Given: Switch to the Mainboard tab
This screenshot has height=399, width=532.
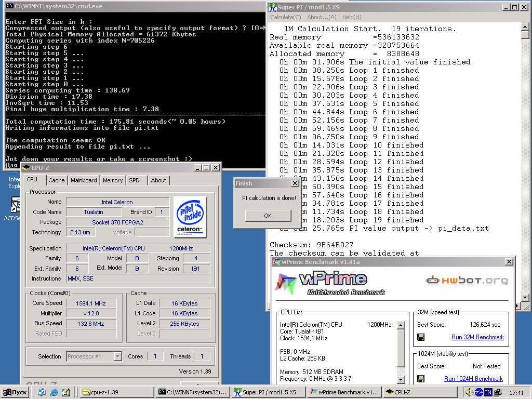Looking at the screenshot, I should [x=84, y=180].
